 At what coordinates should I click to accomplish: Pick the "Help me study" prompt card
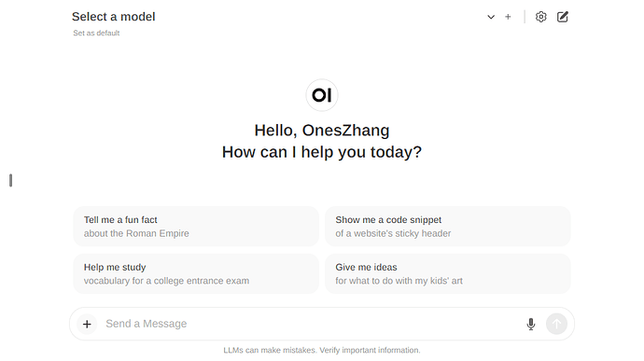click(x=196, y=273)
